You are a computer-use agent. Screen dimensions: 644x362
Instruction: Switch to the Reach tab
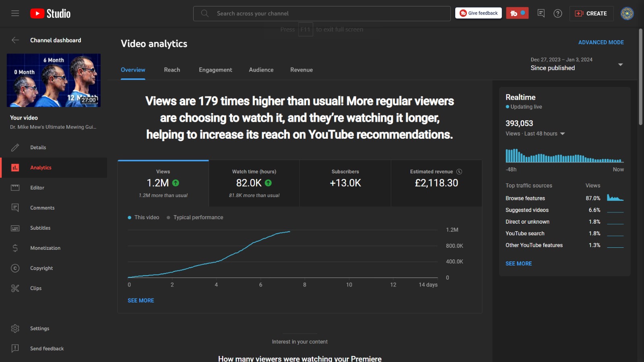tap(172, 70)
